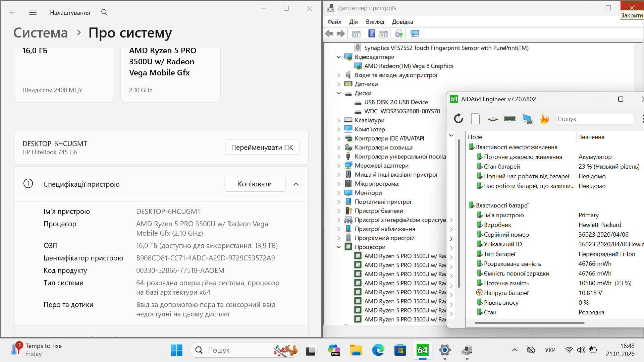The height and width of the screenshot is (362, 644).
Task: Select WDC WDS250G2B0B-00YS70 disk item
Action: (402, 111)
